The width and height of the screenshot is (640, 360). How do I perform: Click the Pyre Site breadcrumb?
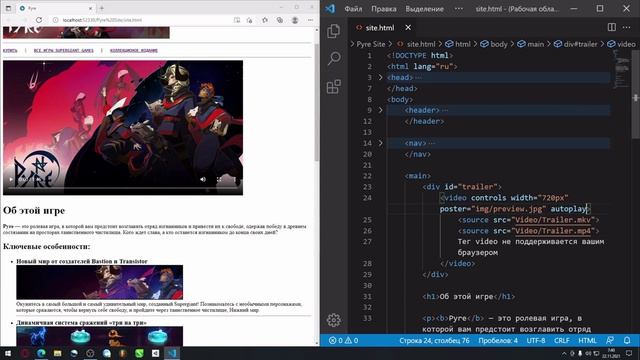371,44
